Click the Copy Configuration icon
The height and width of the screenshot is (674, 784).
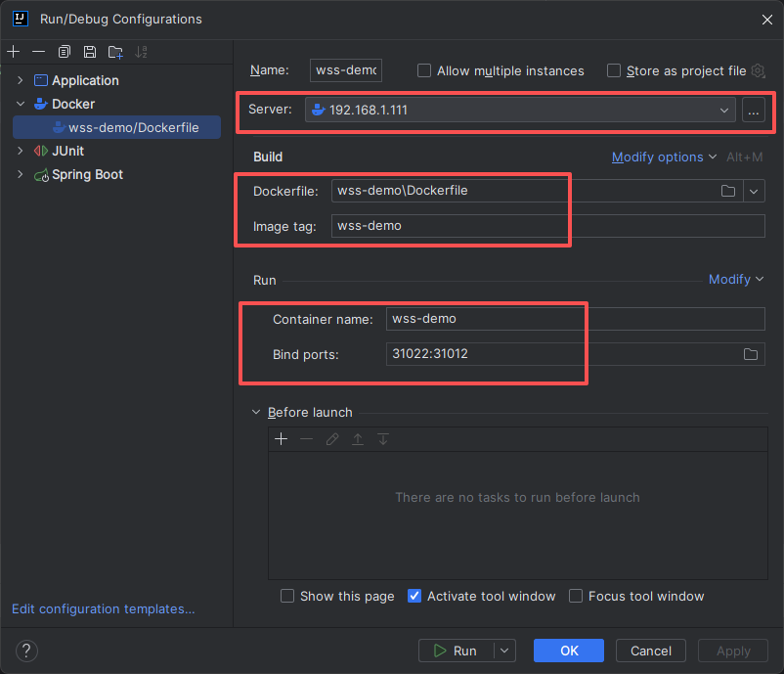pos(65,52)
